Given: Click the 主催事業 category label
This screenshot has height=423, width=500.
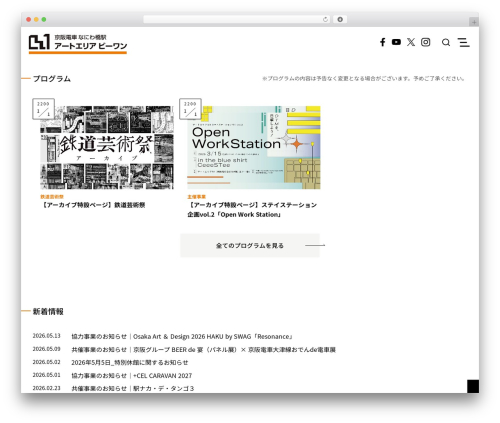Looking at the screenshot, I should 196,197.
